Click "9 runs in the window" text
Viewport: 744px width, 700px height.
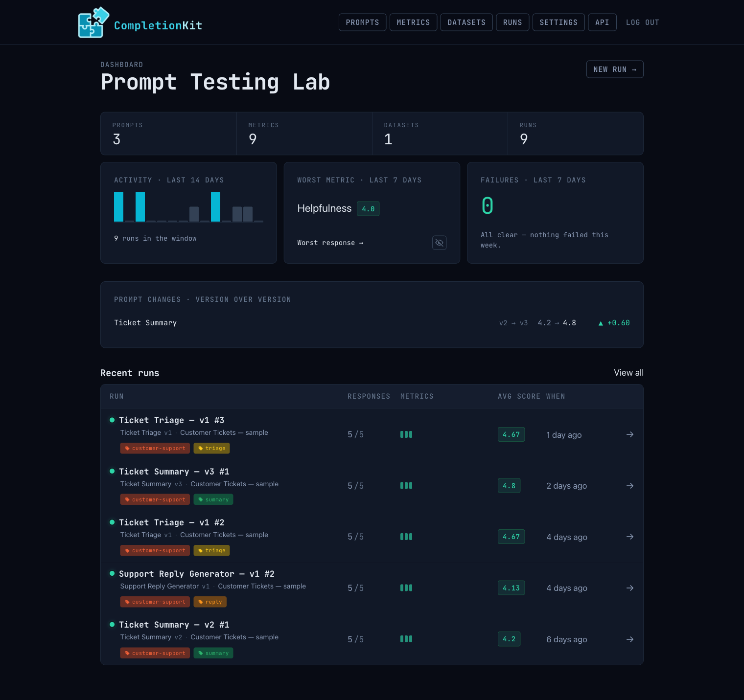tap(155, 238)
